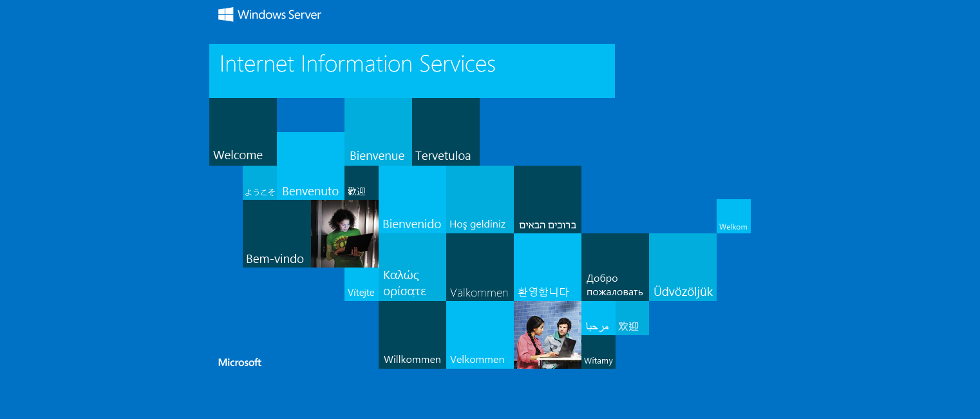
Task: Click the Japanese ようこそ tile
Action: [259, 183]
